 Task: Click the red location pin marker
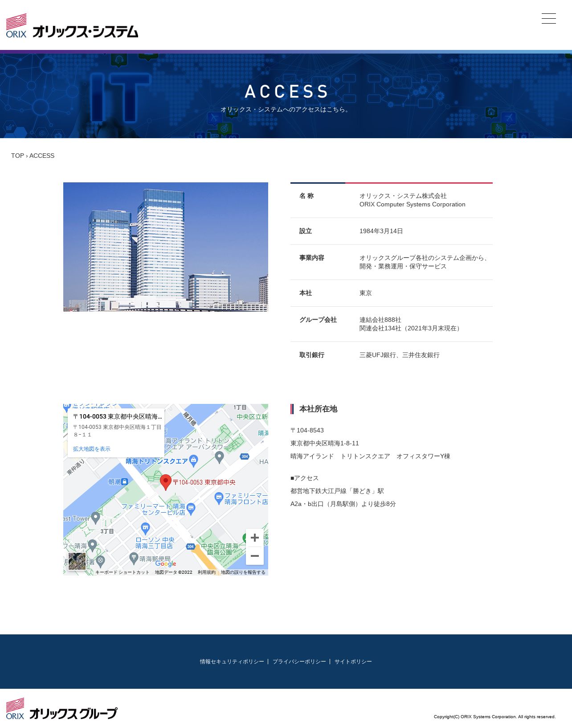pyautogui.click(x=166, y=482)
